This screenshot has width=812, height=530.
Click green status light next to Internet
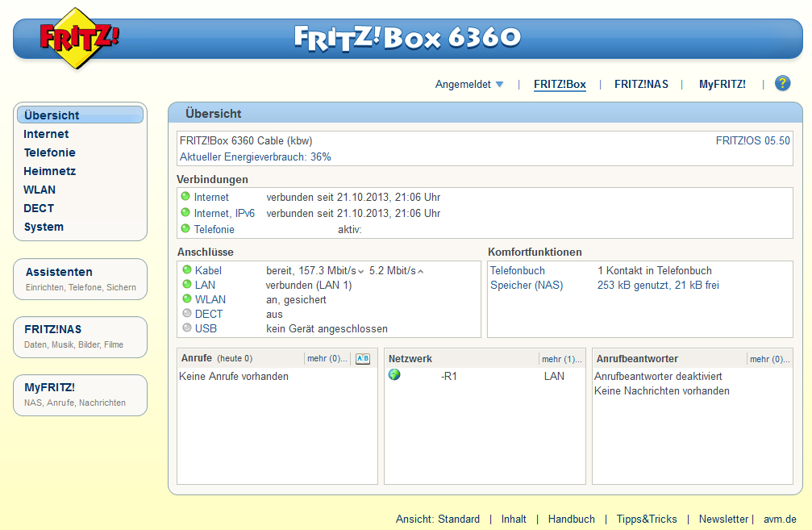point(185,196)
